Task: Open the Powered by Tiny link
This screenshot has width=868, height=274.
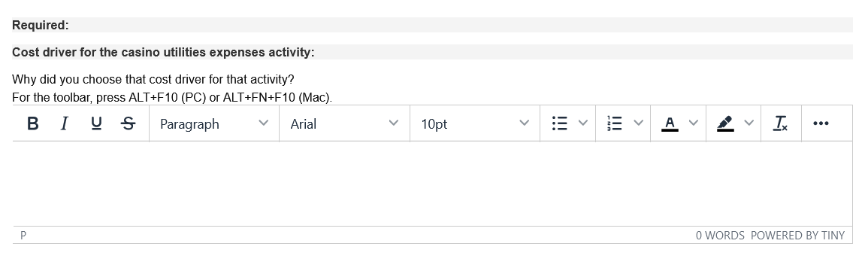Action: (797, 235)
